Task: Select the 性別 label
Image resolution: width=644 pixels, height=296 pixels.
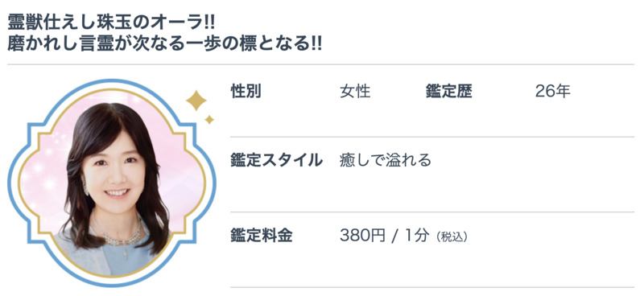Action: point(246,92)
